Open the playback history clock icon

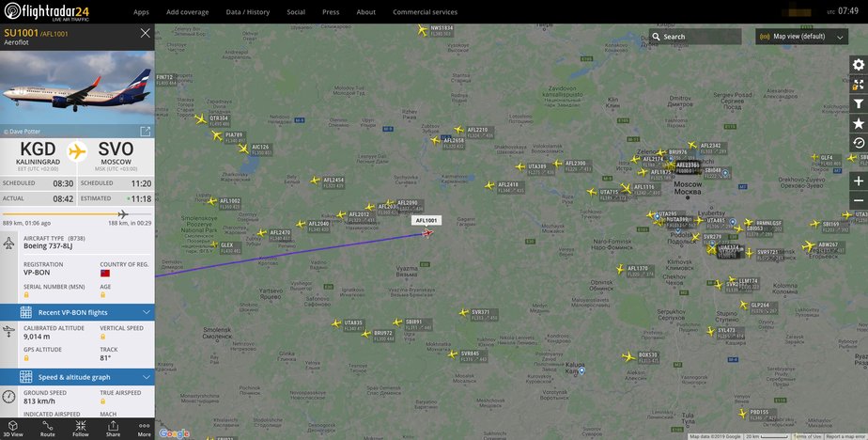(x=858, y=143)
